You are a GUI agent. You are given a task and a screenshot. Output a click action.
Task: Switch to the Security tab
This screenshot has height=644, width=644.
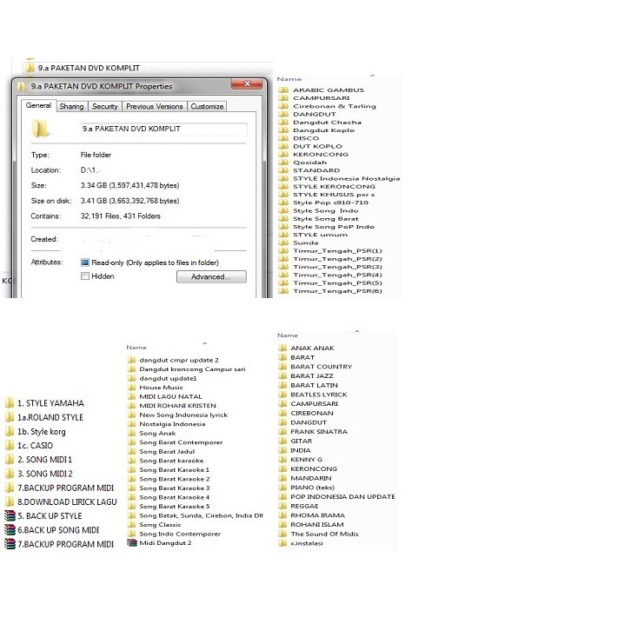pos(104,107)
